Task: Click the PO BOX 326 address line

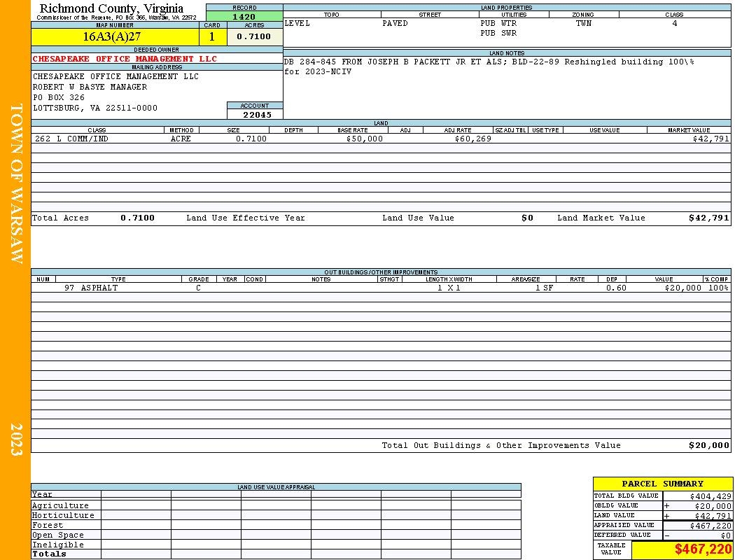Action: tap(59, 97)
